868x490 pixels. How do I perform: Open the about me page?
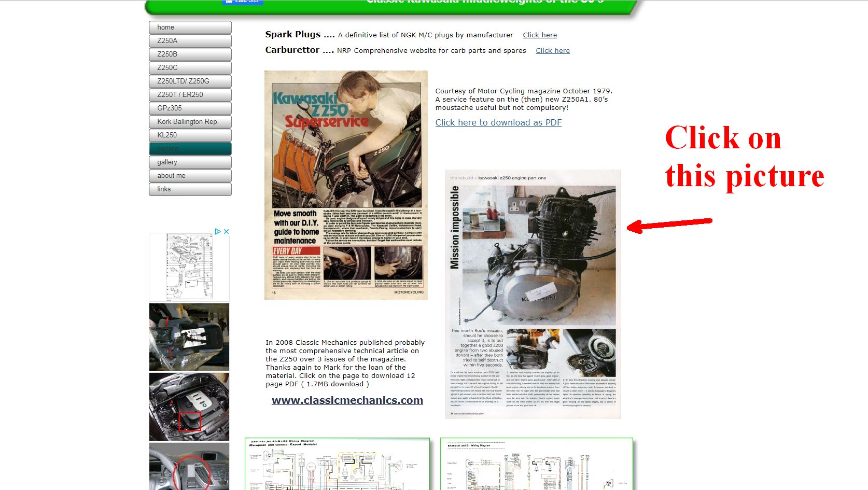tap(190, 176)
